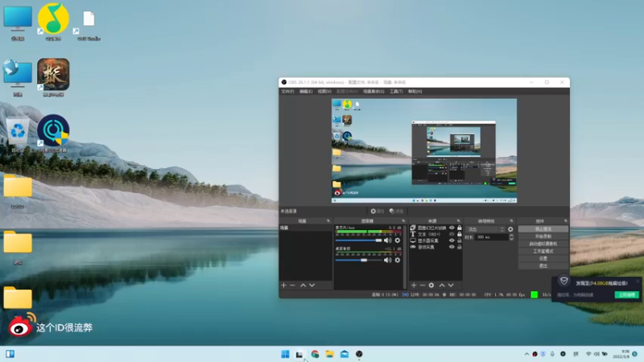Move source up with the Sources panel up arrow
This screenshot has width=644, height=362.
[x=442, y=285]
